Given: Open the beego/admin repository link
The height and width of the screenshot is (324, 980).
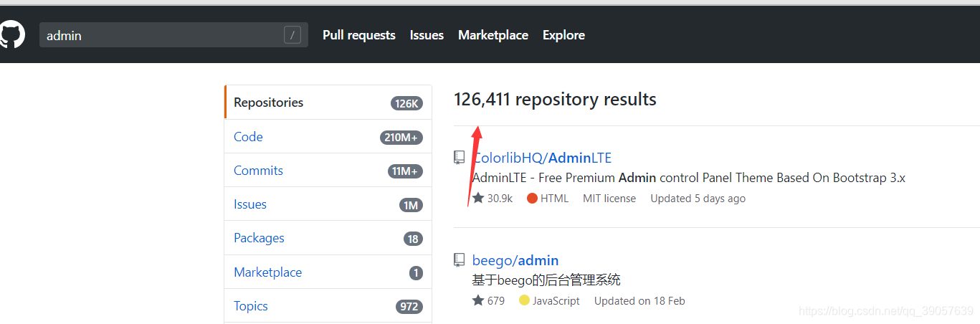Looking at the screenshot, I should 515,260.
